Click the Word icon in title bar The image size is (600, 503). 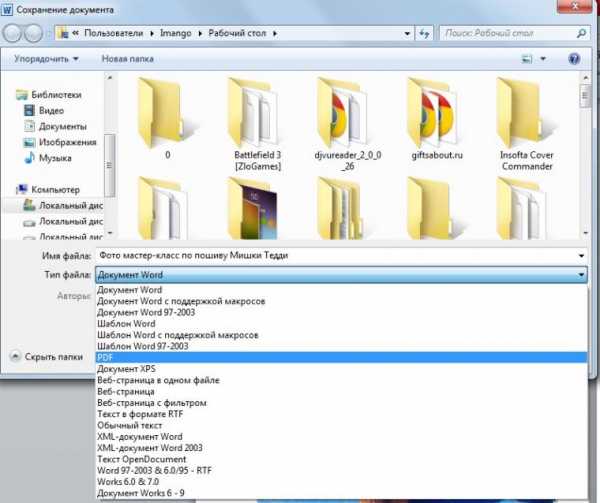pos(7,10)
